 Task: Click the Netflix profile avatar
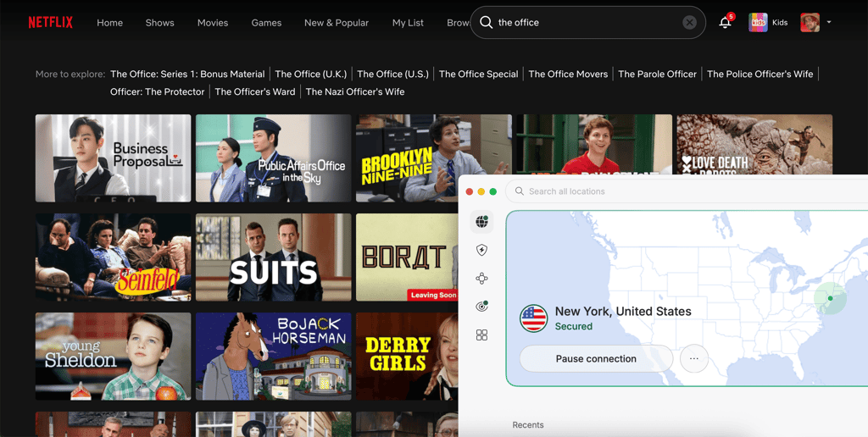[810, 23]
